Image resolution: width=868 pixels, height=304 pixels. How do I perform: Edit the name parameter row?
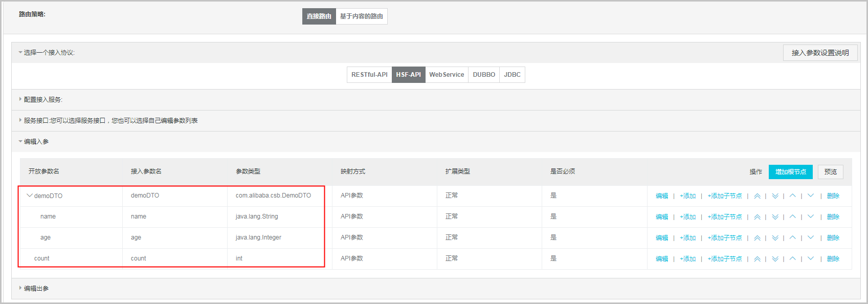[662, 217]
